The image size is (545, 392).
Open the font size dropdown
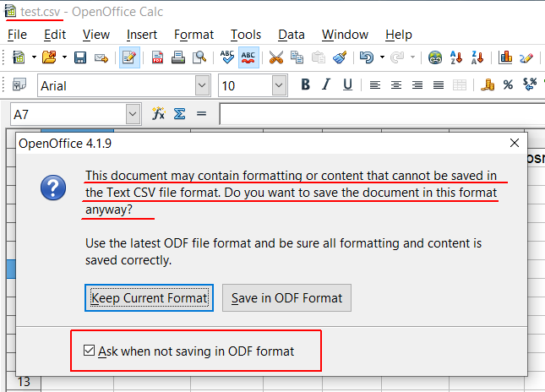(x=279, y=85)
